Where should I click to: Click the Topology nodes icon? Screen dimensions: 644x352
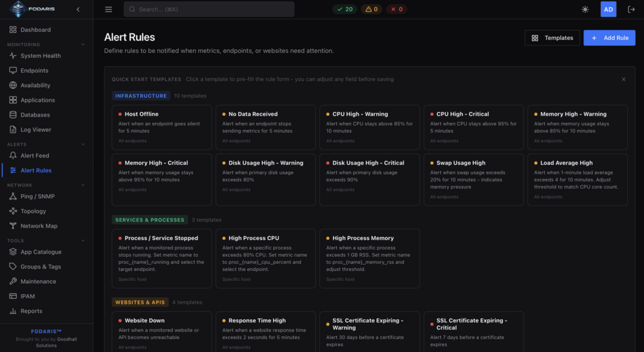pos(13,211)
